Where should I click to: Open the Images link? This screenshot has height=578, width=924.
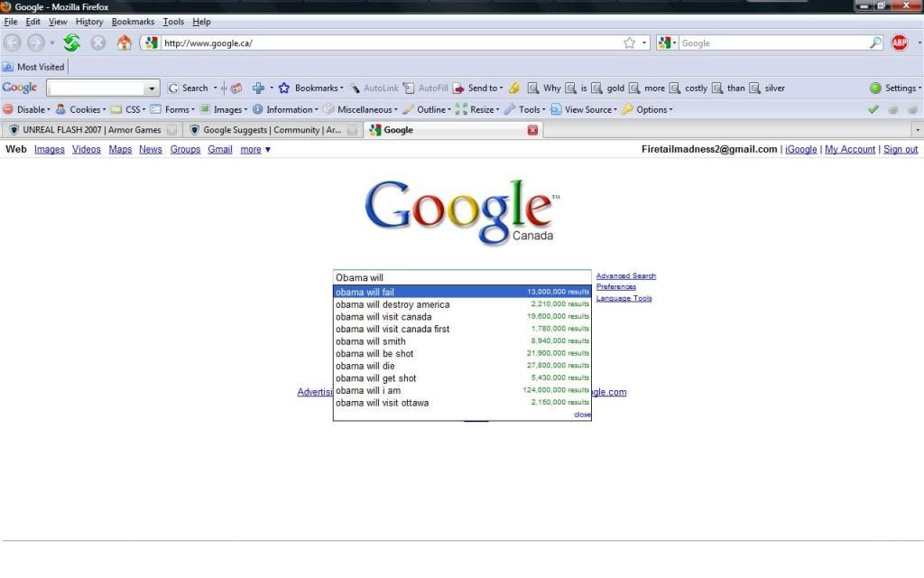pyautogui.click(x=50, y=149)
